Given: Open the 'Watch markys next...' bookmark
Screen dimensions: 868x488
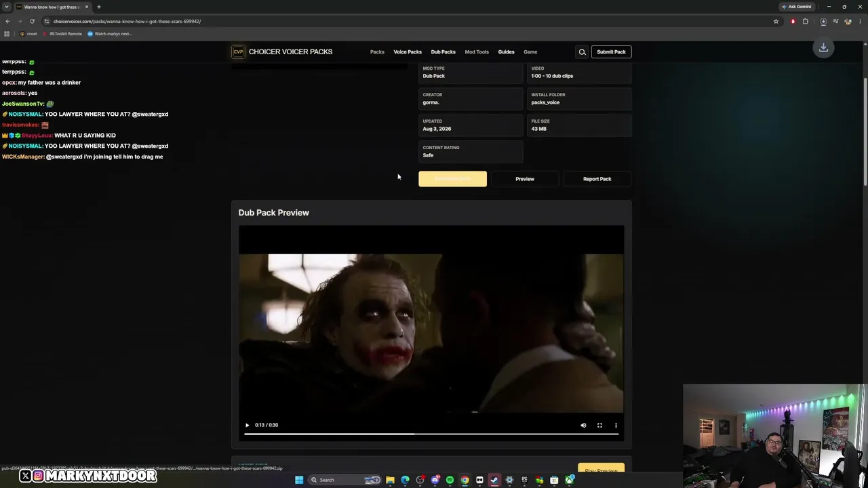Looking at the screenshot, I should pos(109,34).
